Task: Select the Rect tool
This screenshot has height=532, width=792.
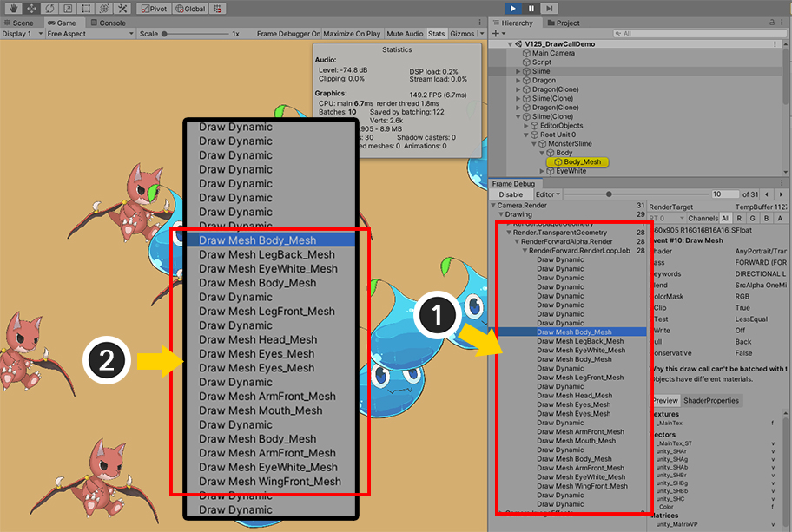Action: tap(86, 8)
